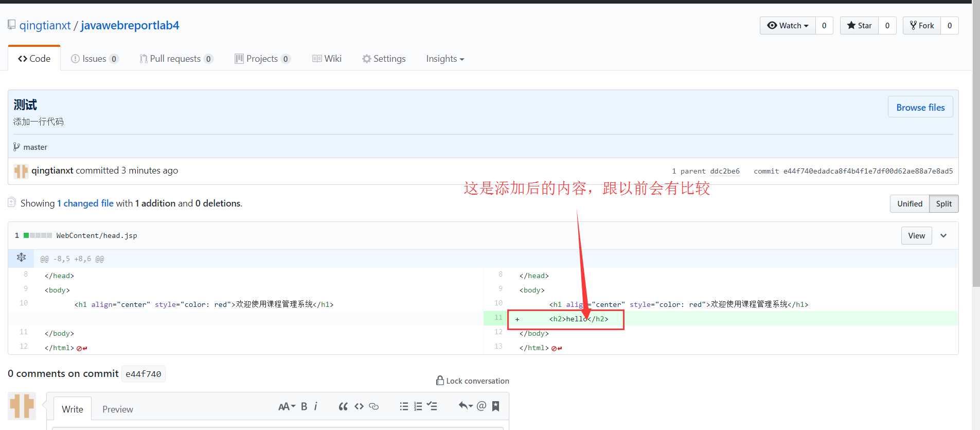The height and width of the screenshot is (430, 980).
Task: Switch diff to Split view
Action: click(x=943, y=203)
